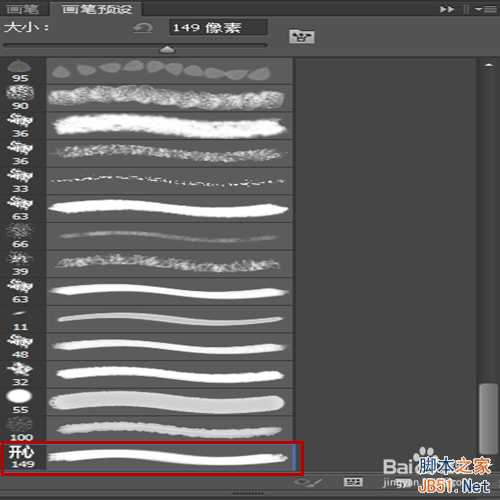Screen dimensions: 500x500
Task: Select the 100 brush preset
Action: [147, 429]
